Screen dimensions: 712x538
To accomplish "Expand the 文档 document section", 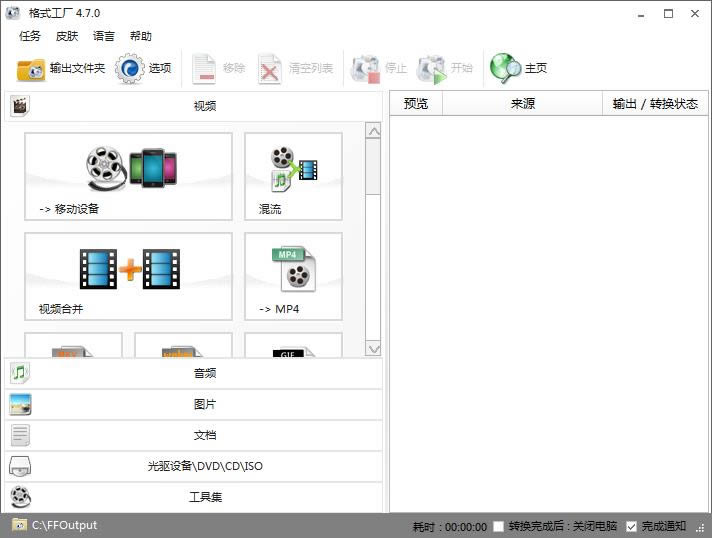I will (194, 435).
